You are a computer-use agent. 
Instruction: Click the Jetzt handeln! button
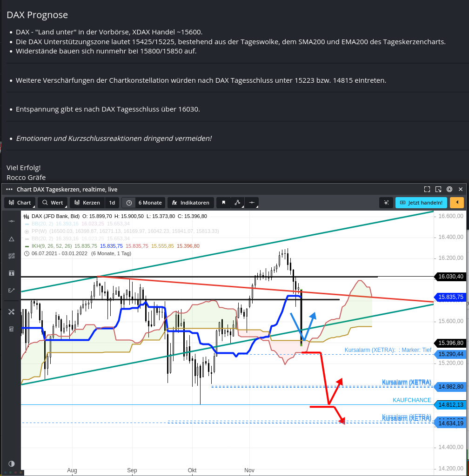[x=421, y=203]
